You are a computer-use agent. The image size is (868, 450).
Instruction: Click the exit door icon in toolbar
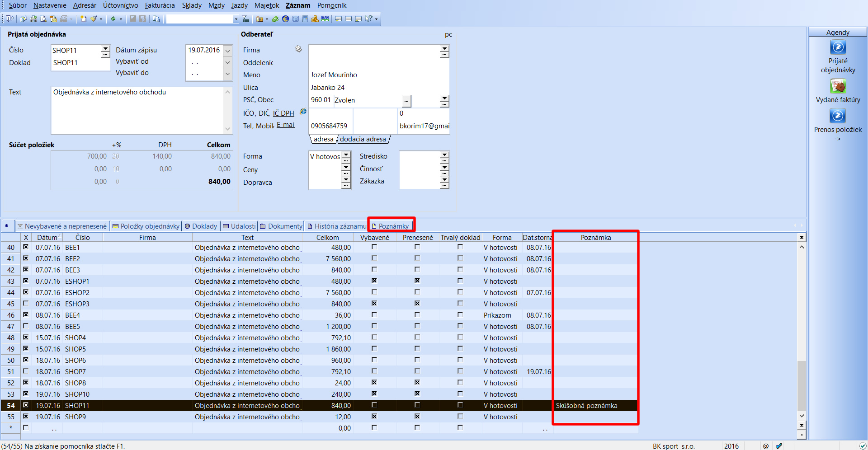point(9,19)
